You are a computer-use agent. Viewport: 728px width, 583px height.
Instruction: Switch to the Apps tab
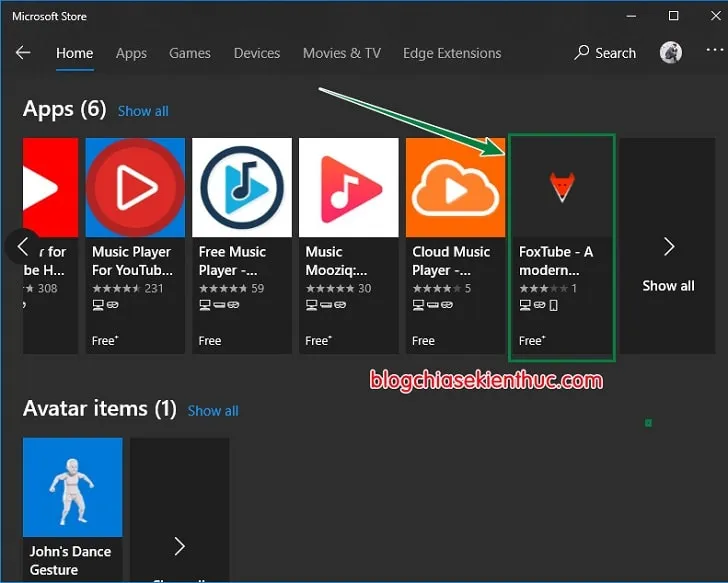[x=131, y=53]
